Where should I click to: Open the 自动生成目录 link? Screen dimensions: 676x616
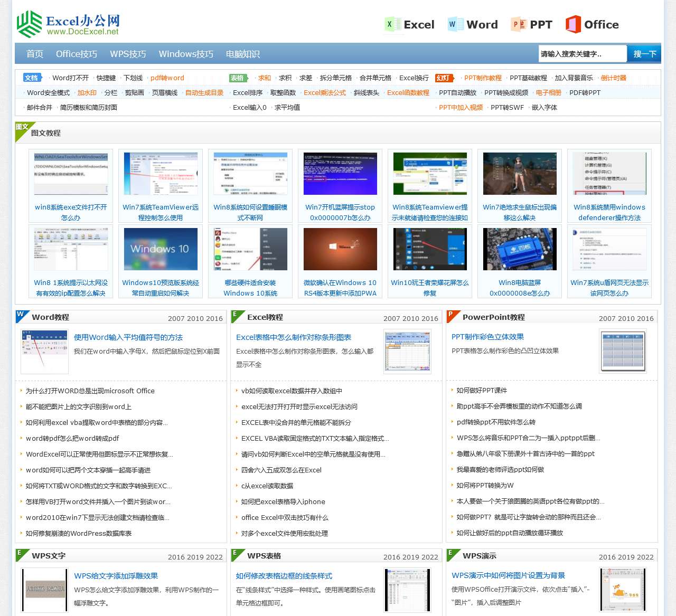point(204,92)
